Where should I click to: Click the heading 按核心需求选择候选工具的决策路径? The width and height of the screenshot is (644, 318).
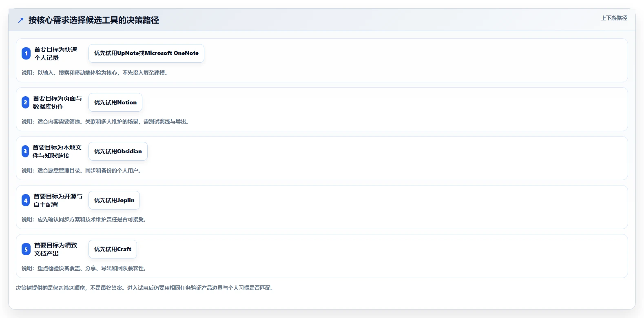[x=94, y=20]
